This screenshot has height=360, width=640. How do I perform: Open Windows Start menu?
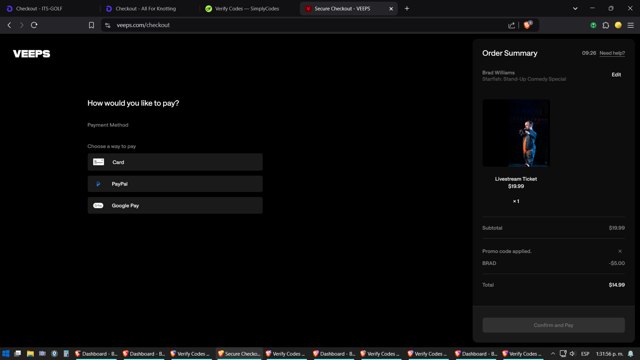tap(6, 353)
